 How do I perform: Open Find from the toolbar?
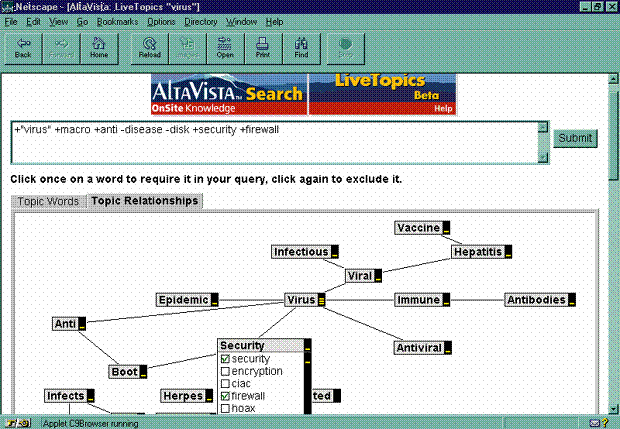300,48
